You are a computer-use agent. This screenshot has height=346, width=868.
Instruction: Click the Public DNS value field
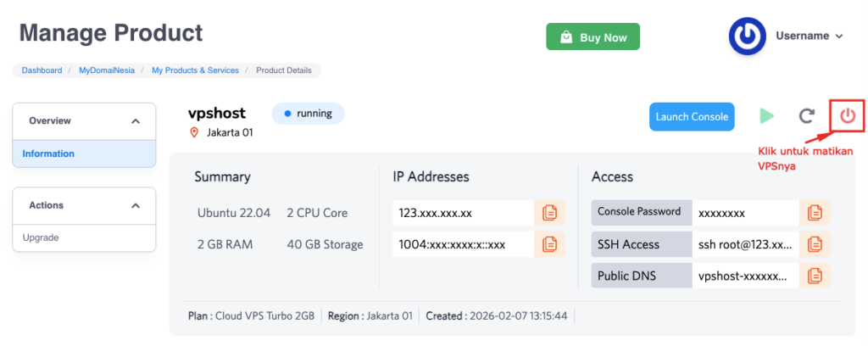(746, 275)
